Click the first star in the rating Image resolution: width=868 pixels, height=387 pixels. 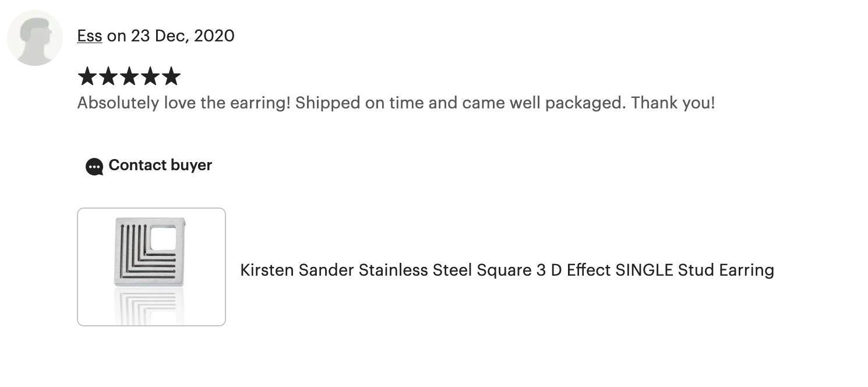87,76
